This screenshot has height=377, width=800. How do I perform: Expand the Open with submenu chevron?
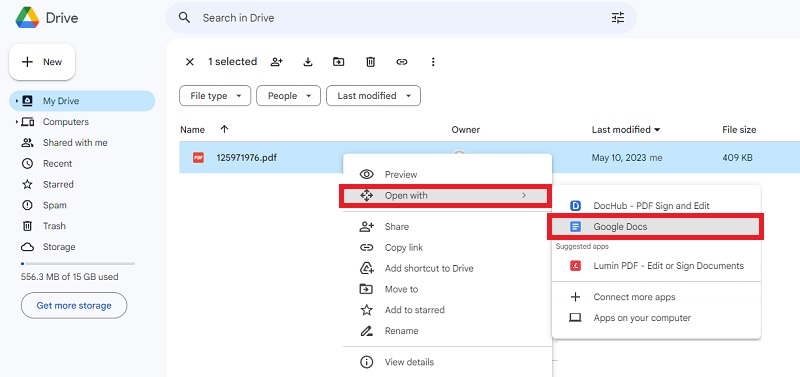click(524, 195)
